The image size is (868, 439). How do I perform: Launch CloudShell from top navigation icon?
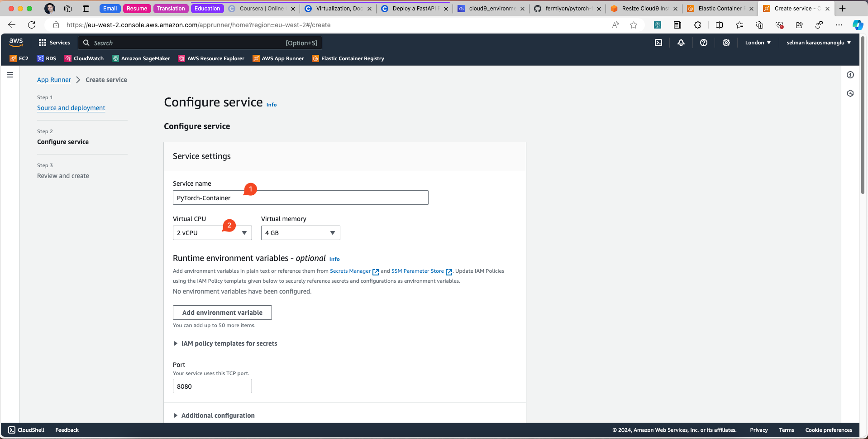658,43
